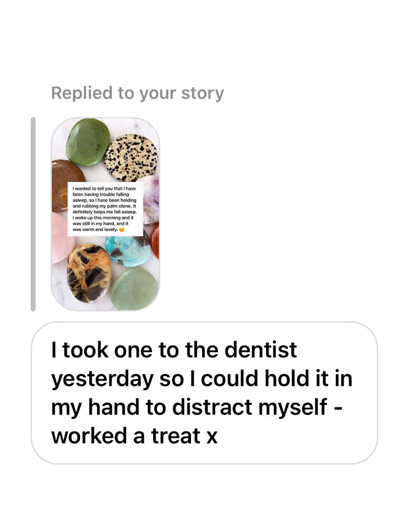Select the dentist message bubble
399x532 pixels.
pos(204,393)
